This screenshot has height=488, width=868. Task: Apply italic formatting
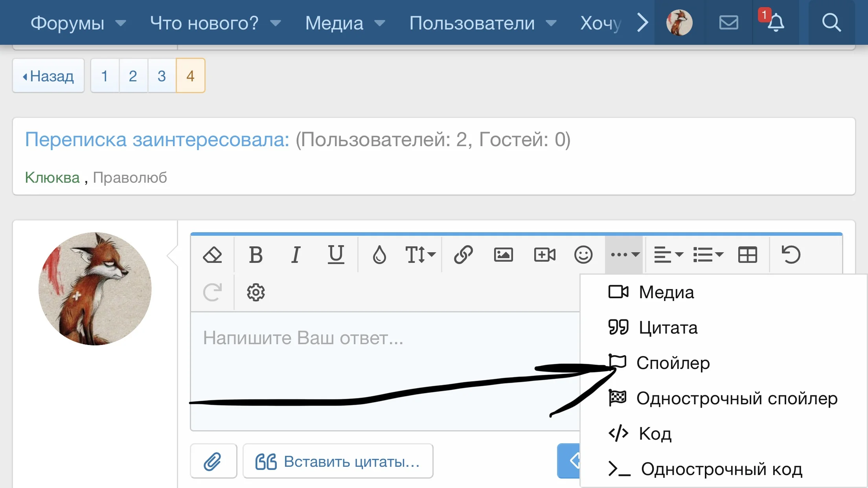pyautogui.click(x=296, y=255)
